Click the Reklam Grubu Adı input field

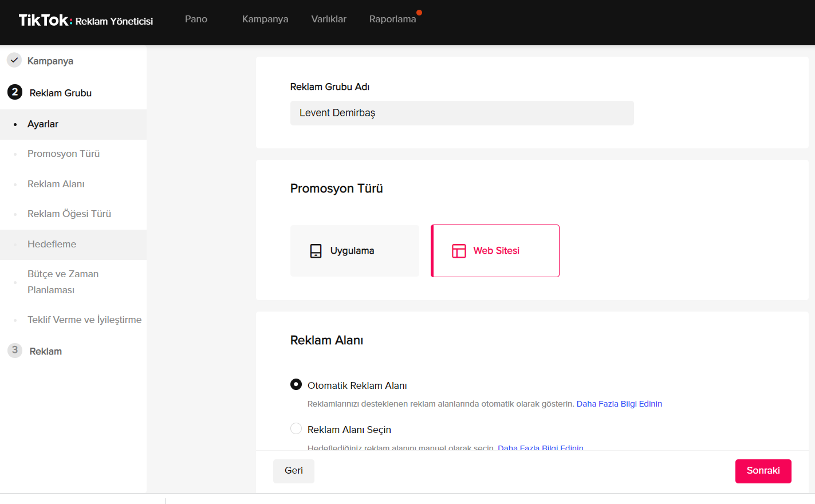pyautogui.click(x=462, y=113)
